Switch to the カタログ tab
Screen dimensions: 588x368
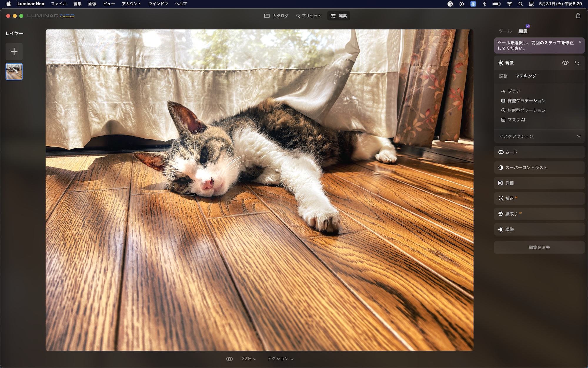coord(276,16)
